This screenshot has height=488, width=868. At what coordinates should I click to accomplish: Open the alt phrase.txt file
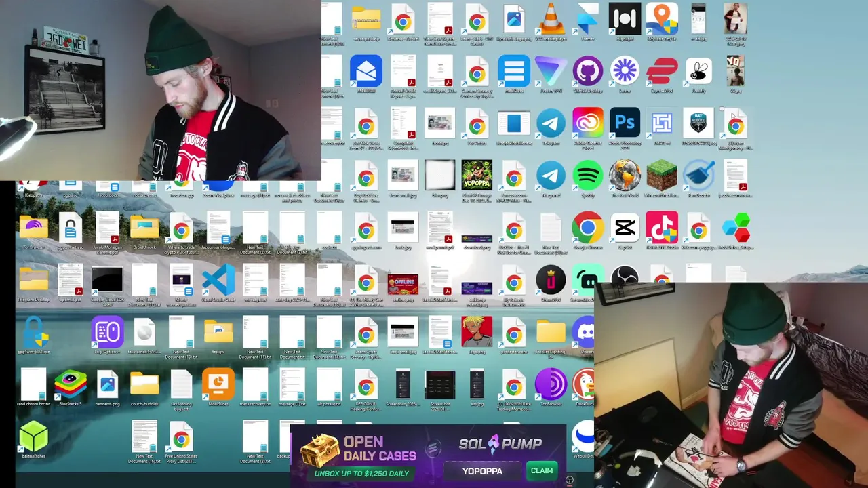click(329, 385)
